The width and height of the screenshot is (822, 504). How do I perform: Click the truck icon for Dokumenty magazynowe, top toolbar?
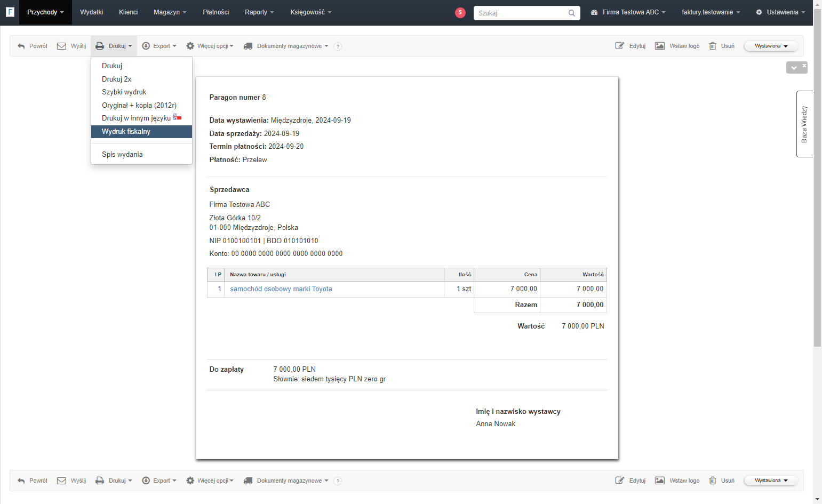(248, 46)
